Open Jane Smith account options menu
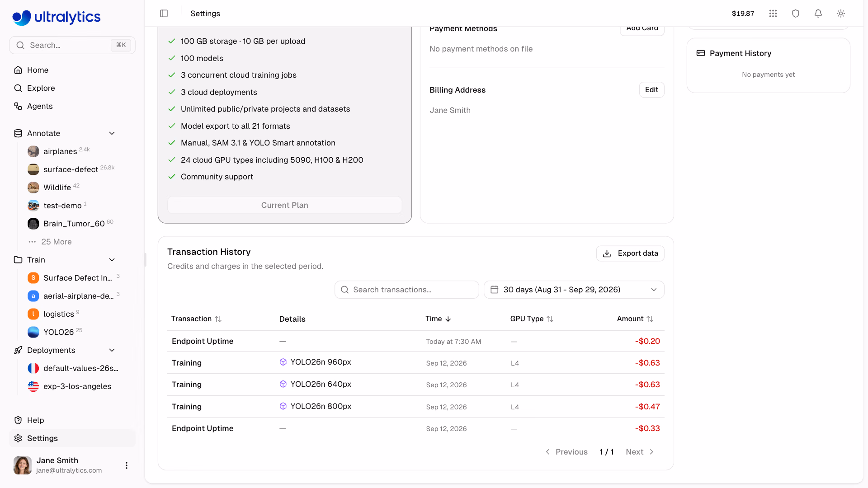Viewport: 868px width, 488px height. (x=127, y=465)
